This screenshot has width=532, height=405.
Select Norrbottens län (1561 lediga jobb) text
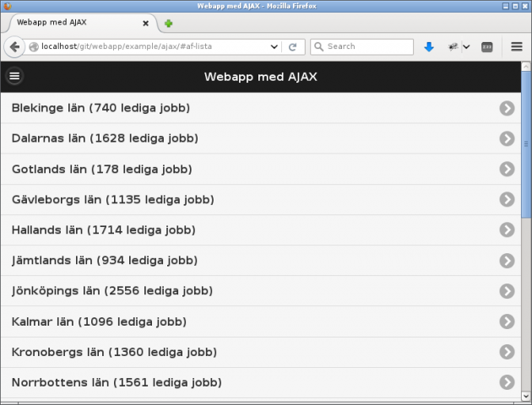[x=117, y=382]
